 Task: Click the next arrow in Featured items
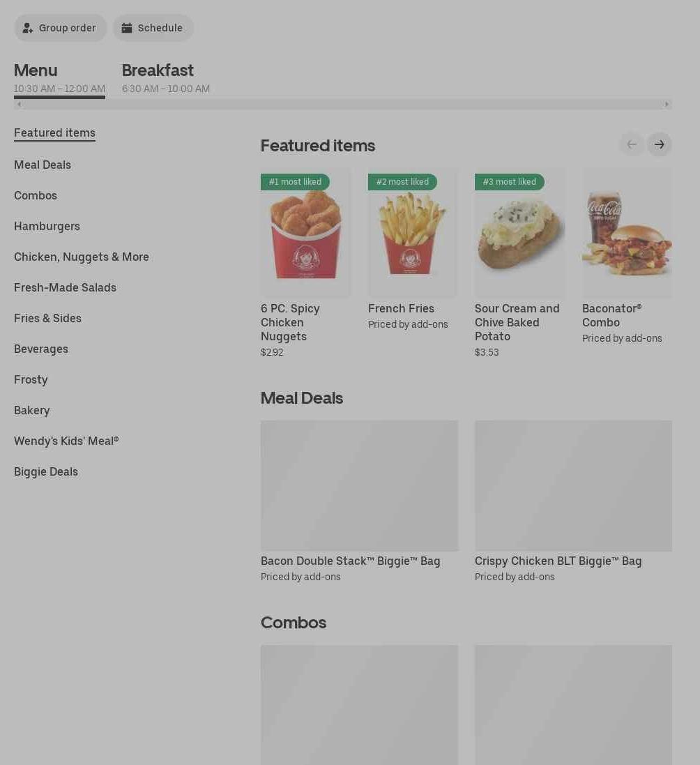(x=659, y=144)
